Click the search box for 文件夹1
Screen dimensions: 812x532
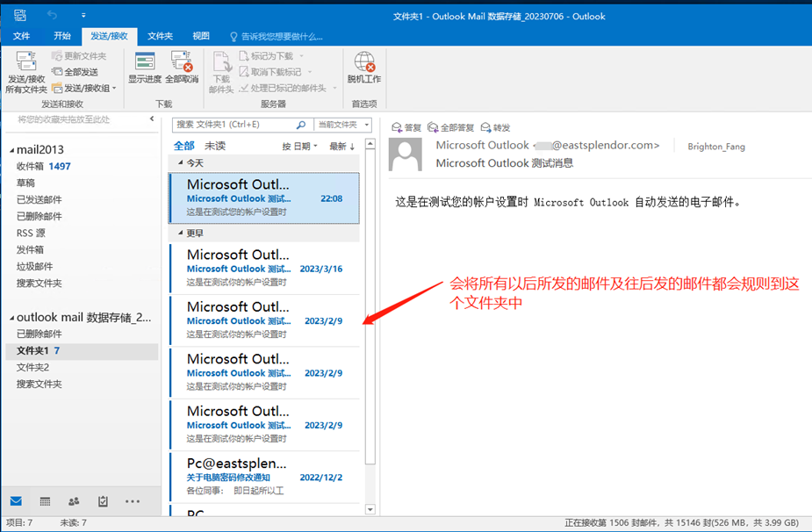(233, 125)
